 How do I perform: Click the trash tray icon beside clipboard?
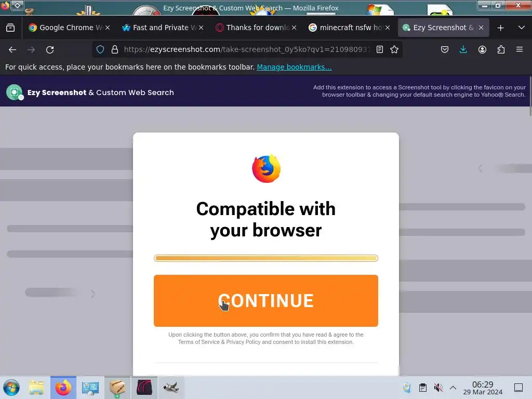pyautogui.click(x=407, y=388)
